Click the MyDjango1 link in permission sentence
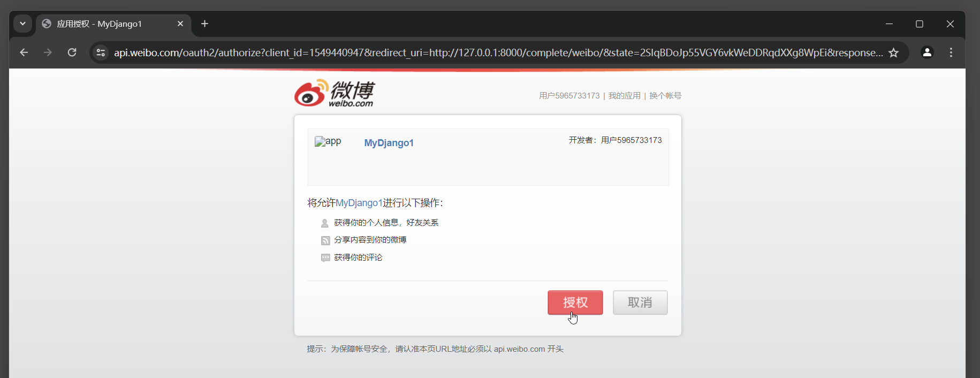 tap(359, 203)
